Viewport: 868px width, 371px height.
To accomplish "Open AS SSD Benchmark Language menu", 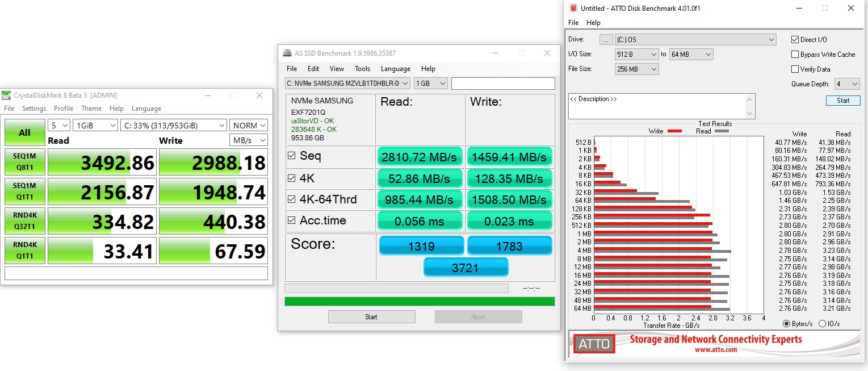I will coord(396,69).
